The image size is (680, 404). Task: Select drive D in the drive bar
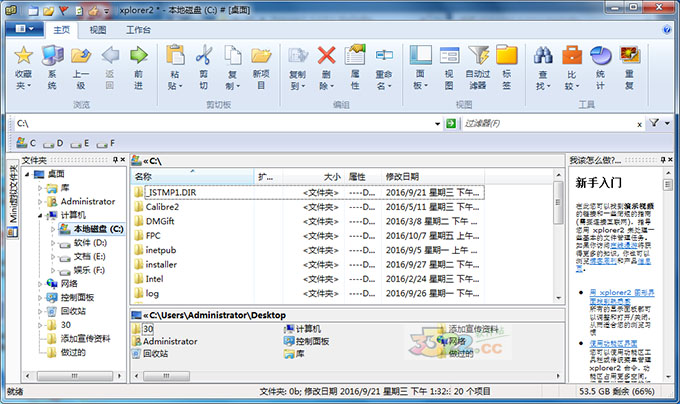(53, 143)
